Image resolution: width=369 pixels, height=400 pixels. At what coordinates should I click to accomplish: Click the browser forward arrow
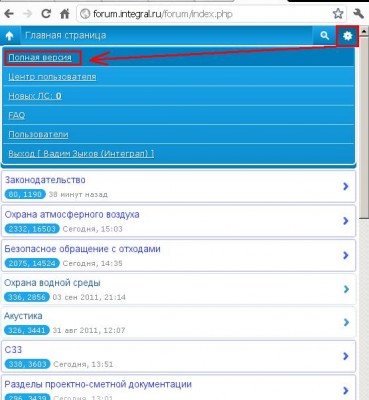(x=28, y=14)
